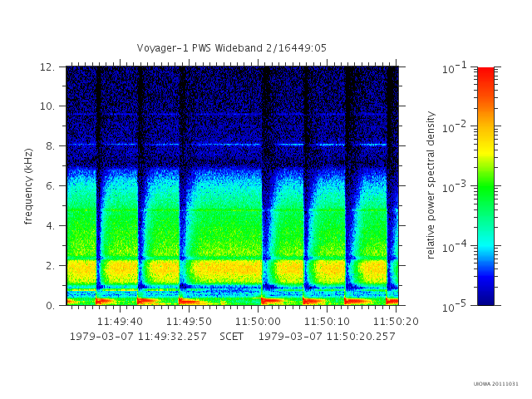Click the 2. frequency tick label
532x399 pixels.
pyautogui.click(x=50, y=266)
